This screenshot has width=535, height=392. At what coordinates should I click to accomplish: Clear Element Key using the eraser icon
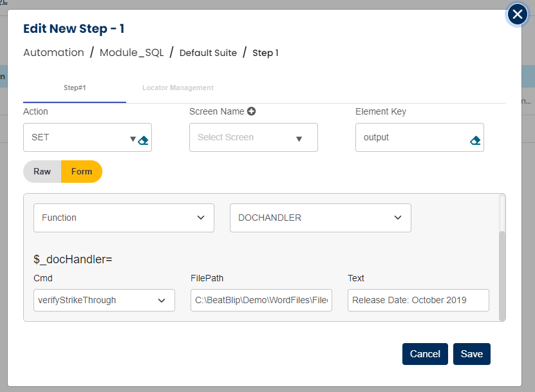(475, 140)
